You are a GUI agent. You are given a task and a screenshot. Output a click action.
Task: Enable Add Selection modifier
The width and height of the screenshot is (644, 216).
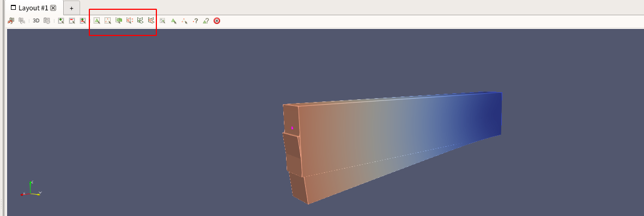tap(61, 21)
